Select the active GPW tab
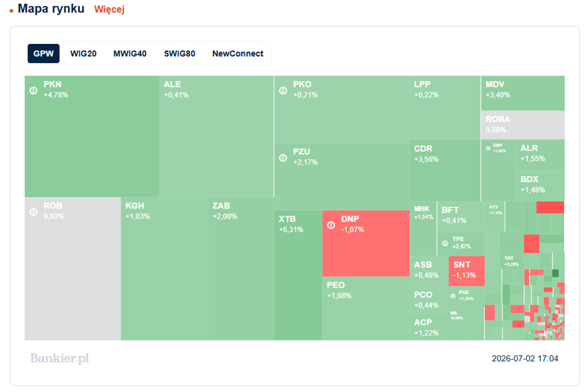 (x=43, y=53)
